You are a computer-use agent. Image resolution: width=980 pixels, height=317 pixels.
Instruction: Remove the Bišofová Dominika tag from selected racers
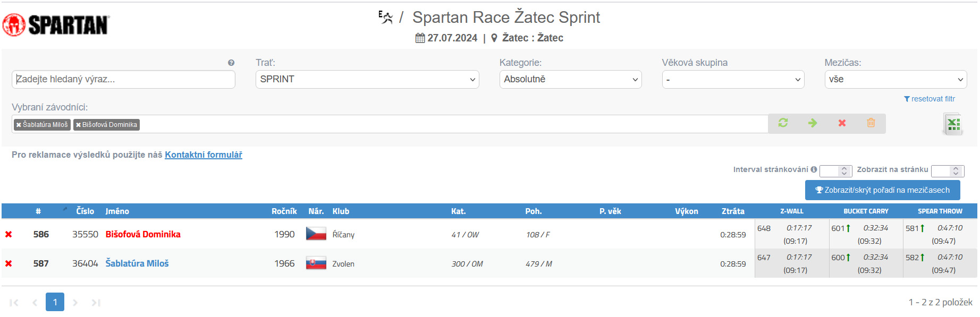click(x=78, y=125)
